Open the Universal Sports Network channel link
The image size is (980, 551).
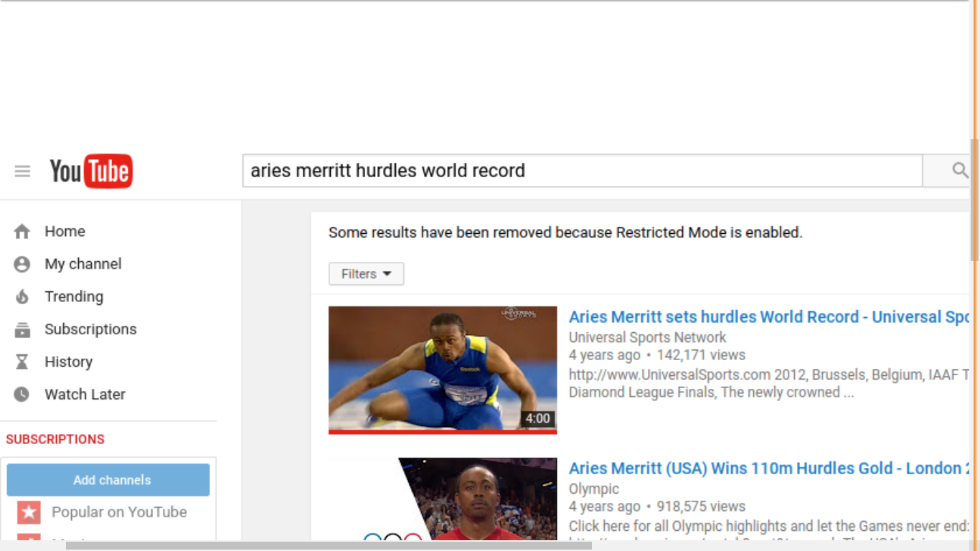pos(647,337)
